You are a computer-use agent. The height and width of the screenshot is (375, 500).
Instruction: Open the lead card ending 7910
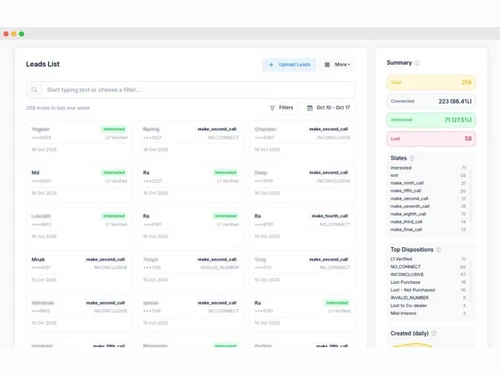tap(302, 183)
